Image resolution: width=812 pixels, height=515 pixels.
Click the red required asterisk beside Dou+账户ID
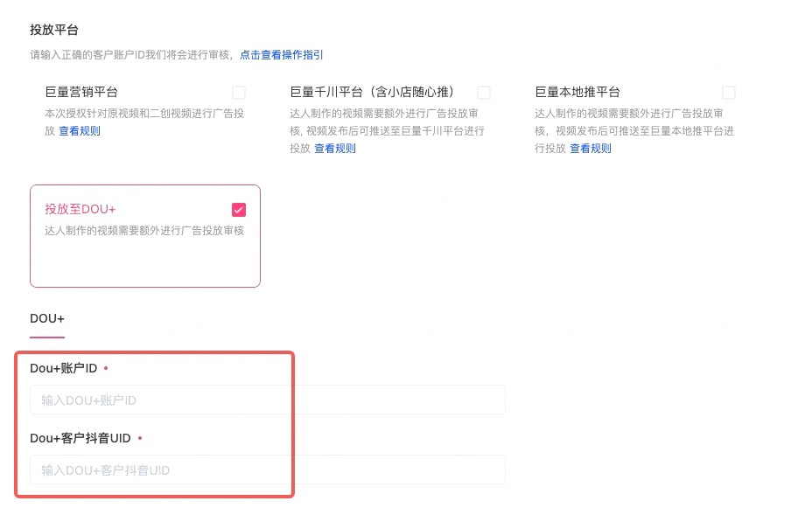click(x=106, y=368)
